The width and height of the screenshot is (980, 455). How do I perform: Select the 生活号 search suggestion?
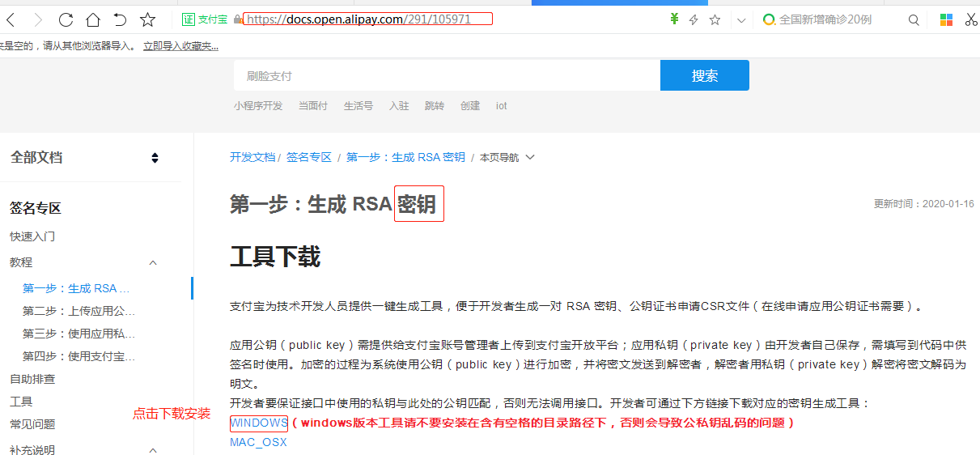(x=358, y=106)
